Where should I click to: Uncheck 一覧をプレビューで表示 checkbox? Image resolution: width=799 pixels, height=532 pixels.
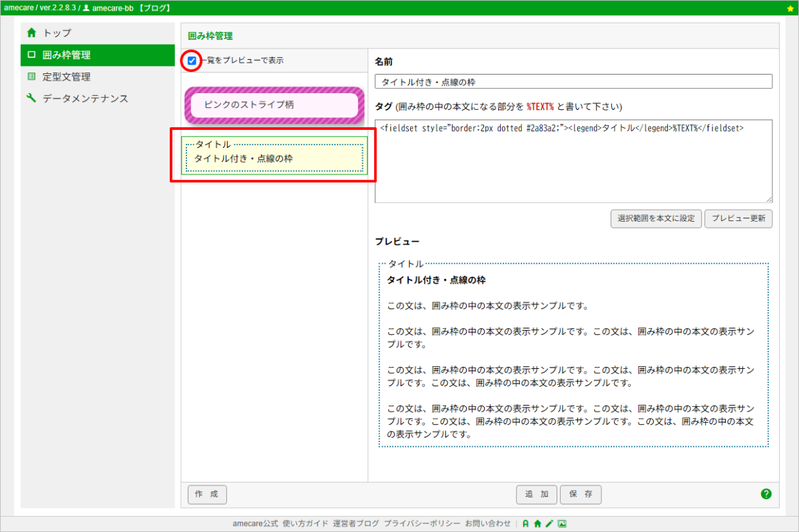[x=192, y=61]
